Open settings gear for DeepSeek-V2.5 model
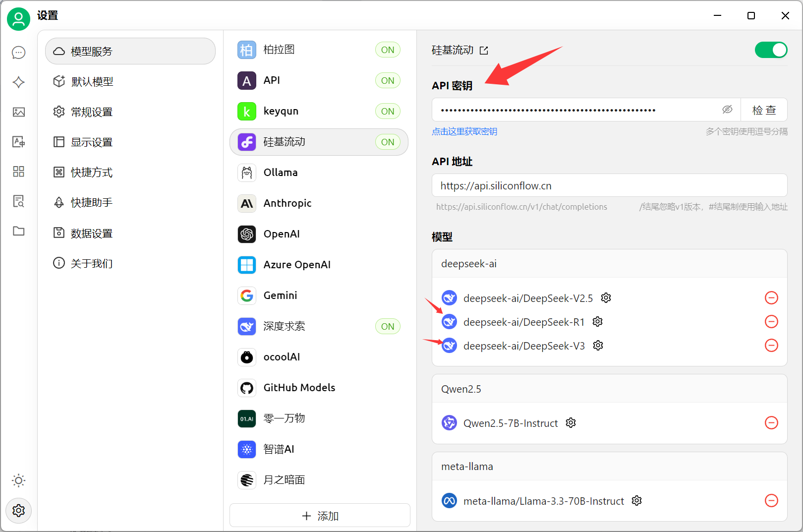Viewport: 803px width, 532px height. [606, 298]
